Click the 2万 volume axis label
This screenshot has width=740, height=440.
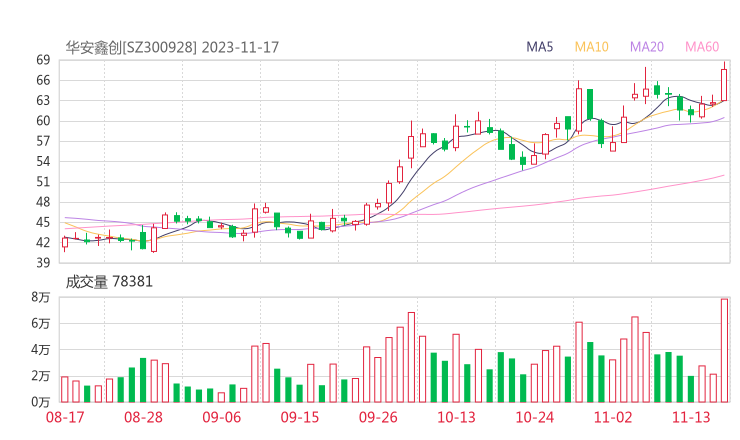tap(41, 376)
